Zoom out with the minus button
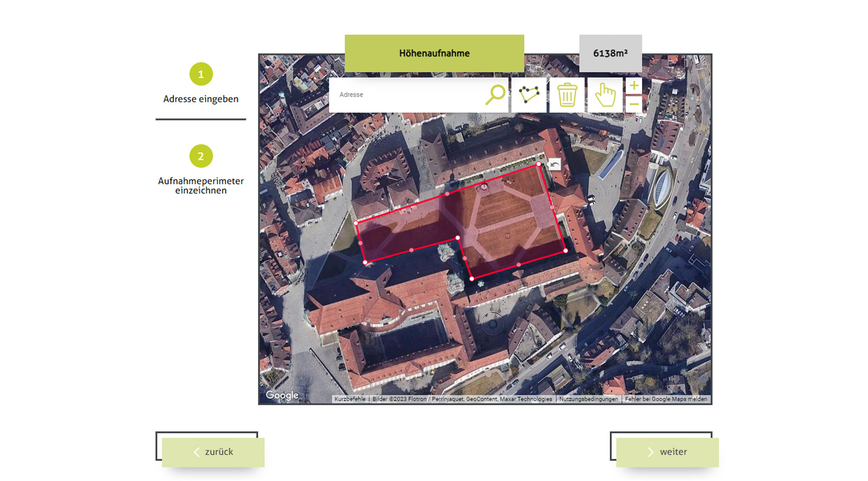The height and width of the screenshot is (481, 868). pyautogui.click(x=634, y=104)
